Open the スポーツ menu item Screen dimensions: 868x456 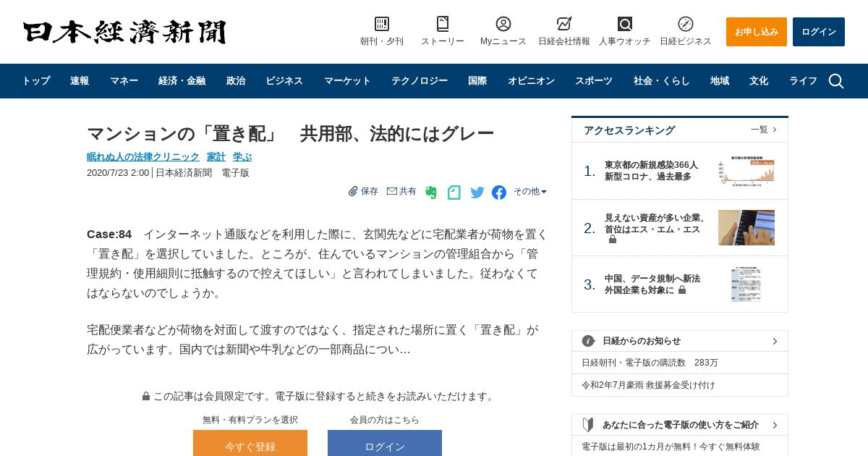[x=594, y=81]
